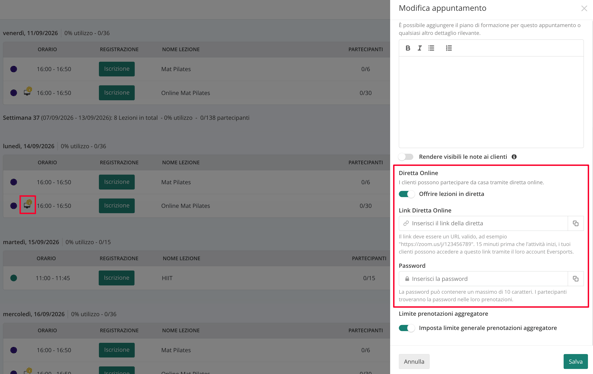The height and width of the screenshot is (374, 593).
Task: Click the Settimana 37 summary line
Action: (126, 118)
